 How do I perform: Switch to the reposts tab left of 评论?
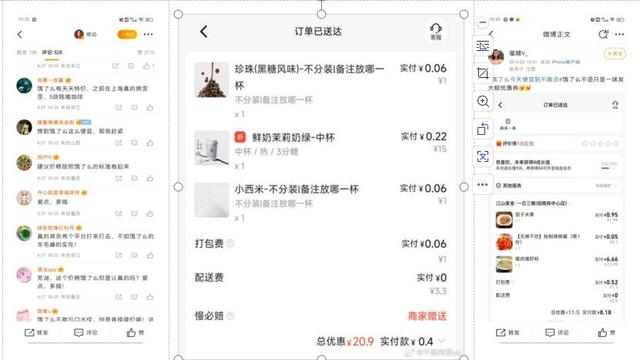pyautogui.click(x=27, y=53)
